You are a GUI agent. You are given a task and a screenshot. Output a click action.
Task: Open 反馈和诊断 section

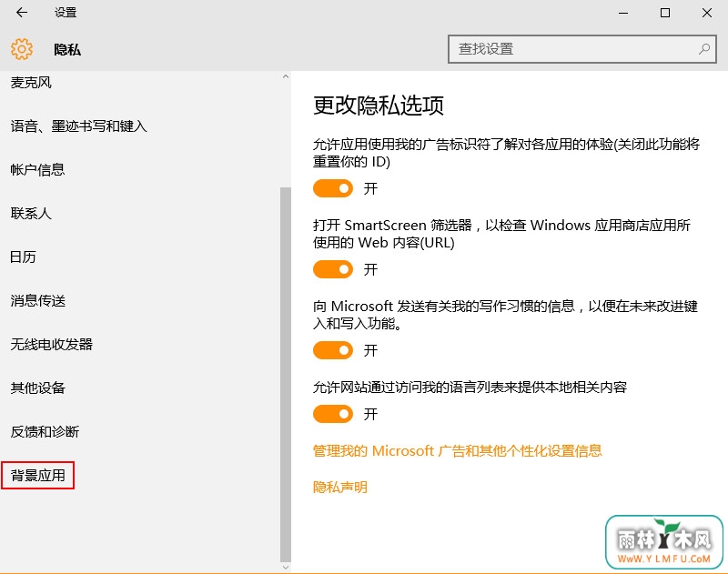click(x=45, y=431)
